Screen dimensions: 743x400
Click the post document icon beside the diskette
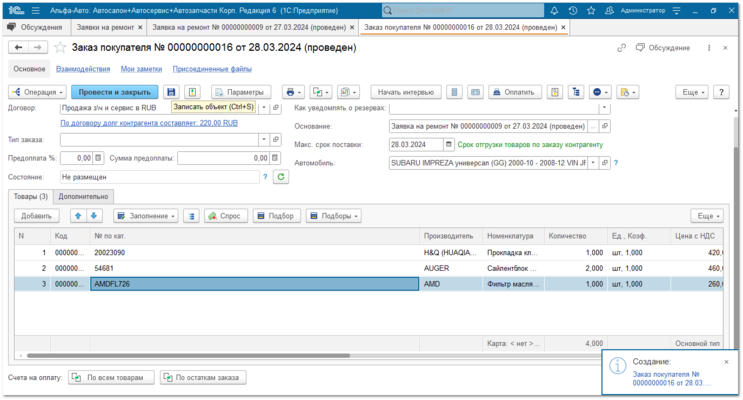coord(192,92)
